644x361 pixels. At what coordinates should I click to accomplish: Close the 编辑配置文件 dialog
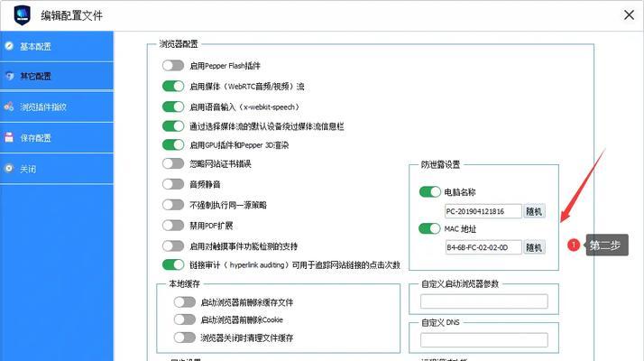click(629, 15)
